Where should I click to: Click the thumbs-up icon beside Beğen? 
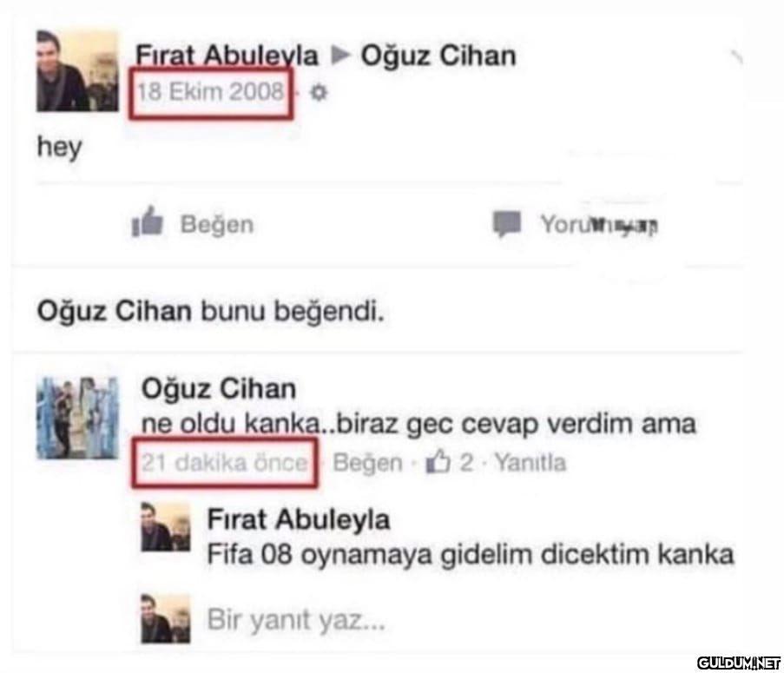click(x=147, y=221)
